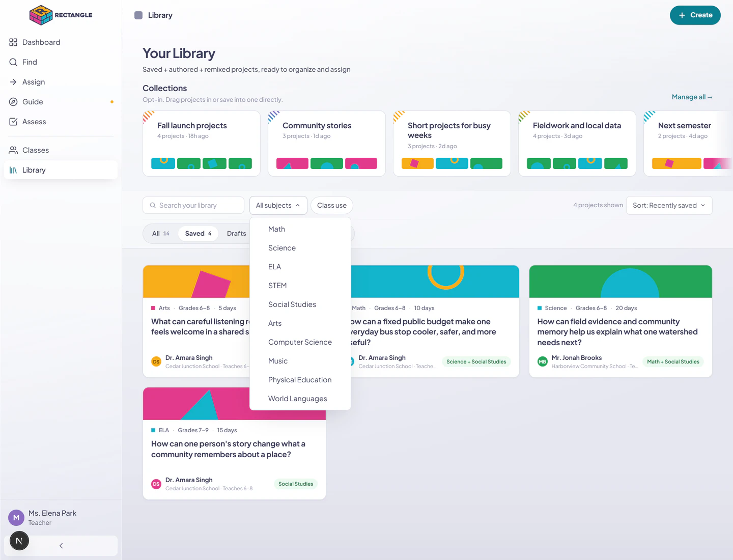733x560 pixels.
Task: Click the Rectangle logo icon
Action: point(41,15)
